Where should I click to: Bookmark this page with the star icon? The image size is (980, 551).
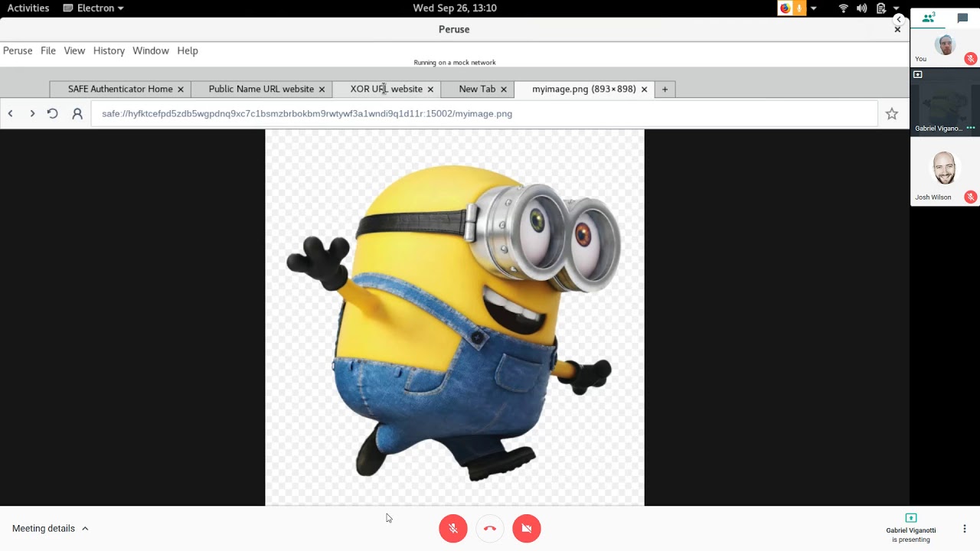coord(892,113)
